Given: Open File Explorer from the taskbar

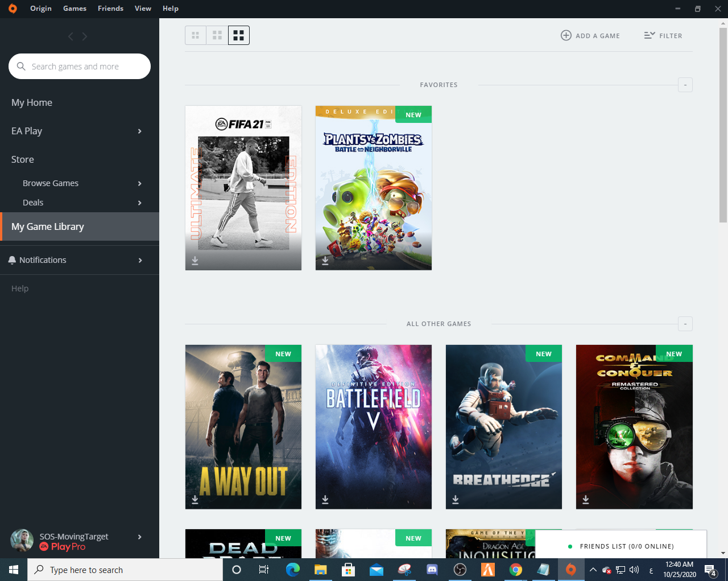Looking at the screenshot, I should (321, 570).
